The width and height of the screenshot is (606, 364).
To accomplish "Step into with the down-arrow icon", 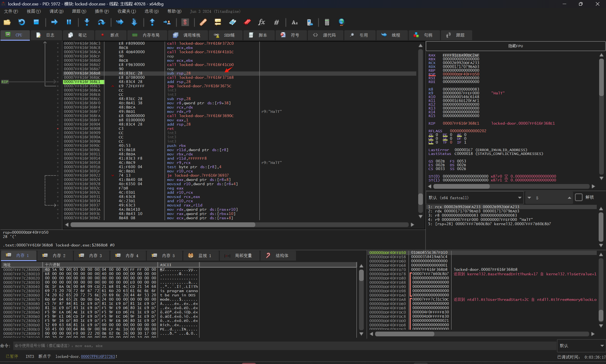I will pyautogui.click(x=87, y=22).
